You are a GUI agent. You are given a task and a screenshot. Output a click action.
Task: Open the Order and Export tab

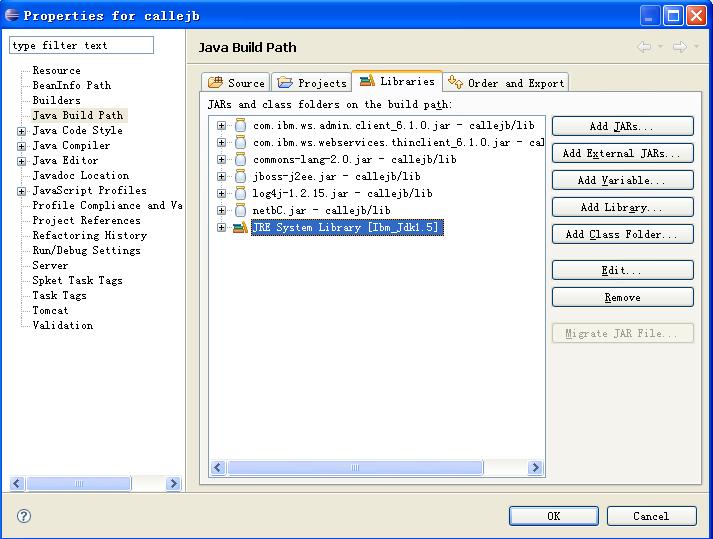tap(506, 83)
